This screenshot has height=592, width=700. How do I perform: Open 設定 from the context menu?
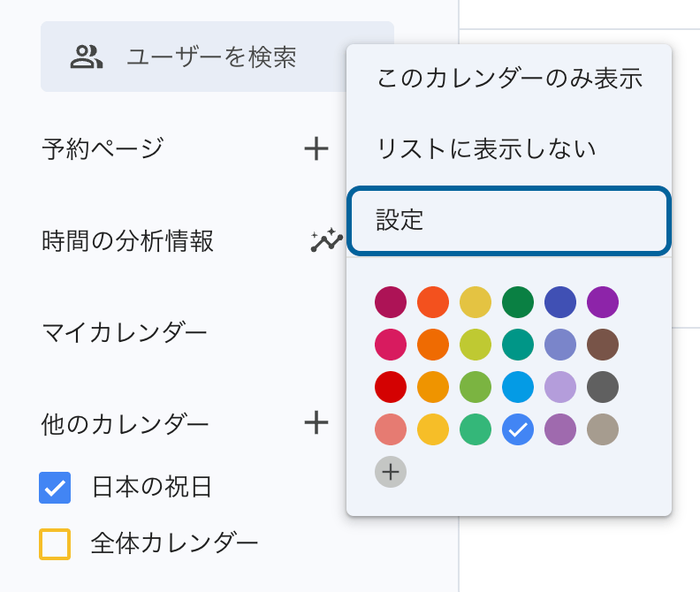tap(509, 220)
